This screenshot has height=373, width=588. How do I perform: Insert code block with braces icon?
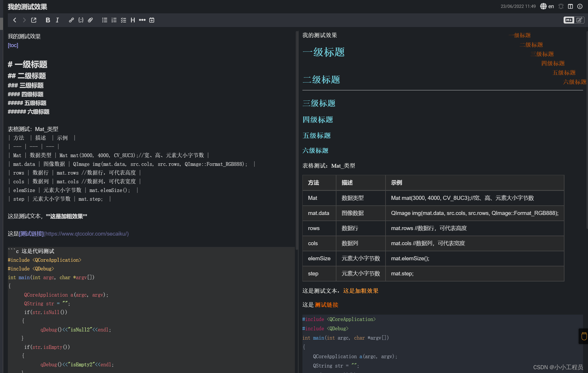click(x=81, y=20)
